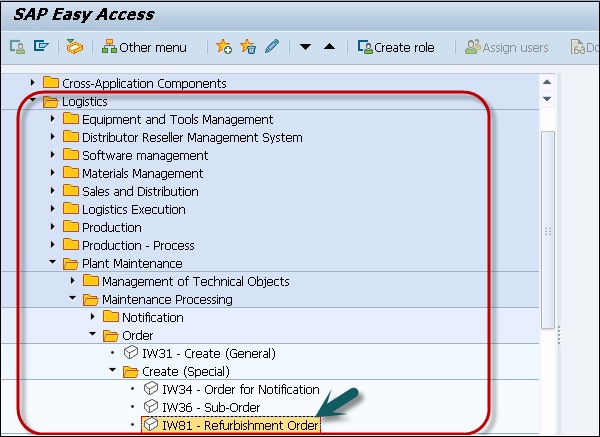Select IW34 - Order for Notification
Viewport: 600px width, 437px height.
click(231, 390)
